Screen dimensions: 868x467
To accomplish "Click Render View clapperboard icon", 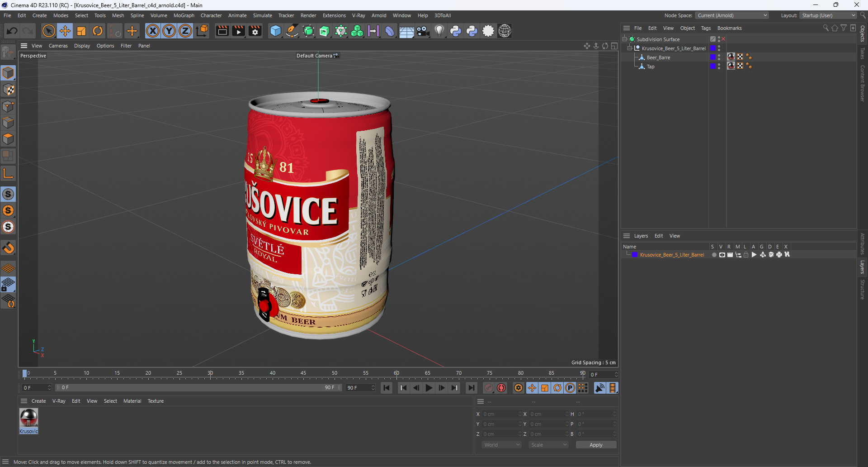I will pos(222,31).
